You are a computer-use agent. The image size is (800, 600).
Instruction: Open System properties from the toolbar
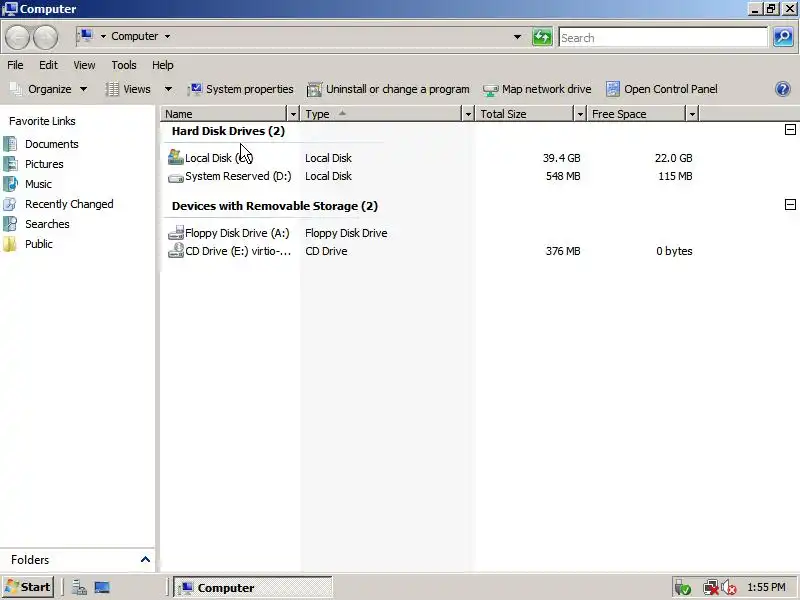pyautogui.click(x=241, y=89)
